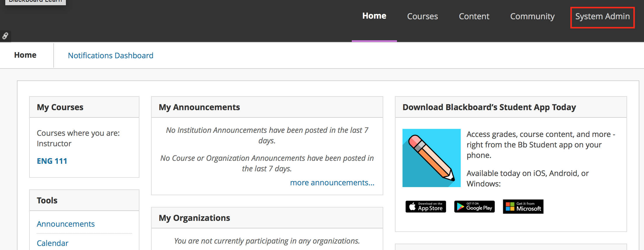Click the My Organizations module header

pos(267,218)
